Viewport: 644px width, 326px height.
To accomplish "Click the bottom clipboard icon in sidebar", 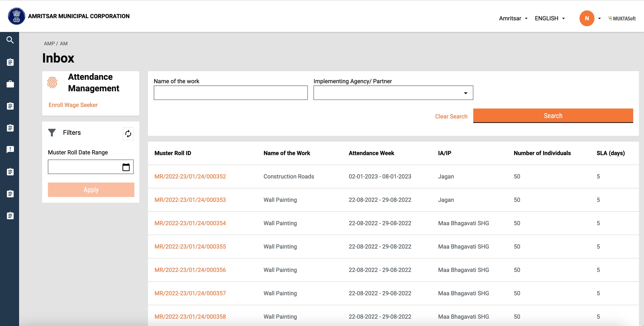I will click(10, 215).
